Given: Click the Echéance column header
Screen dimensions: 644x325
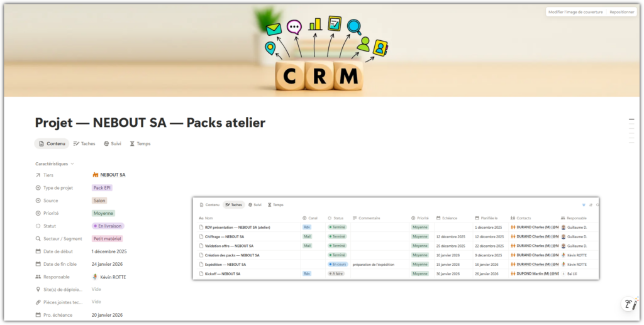Looking at the screenshot, I should click(447, 218).
